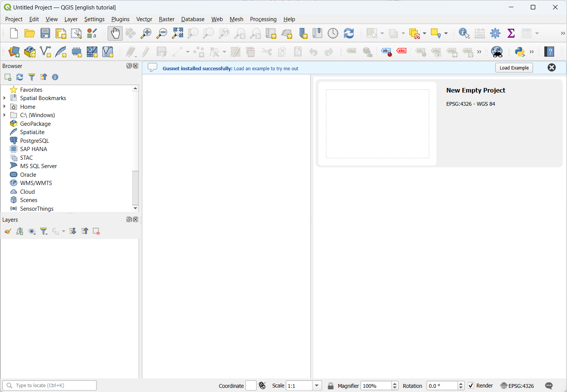Click the EPSG:4326 CRS button
The width and height of the screenshot is (567, 392).
pyautogui.click(x=517, y=386)
